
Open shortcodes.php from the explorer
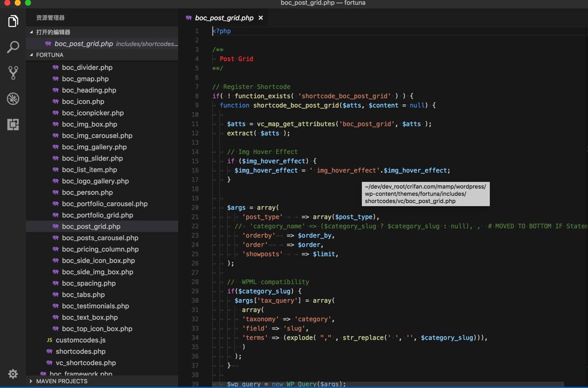point(81,351)
